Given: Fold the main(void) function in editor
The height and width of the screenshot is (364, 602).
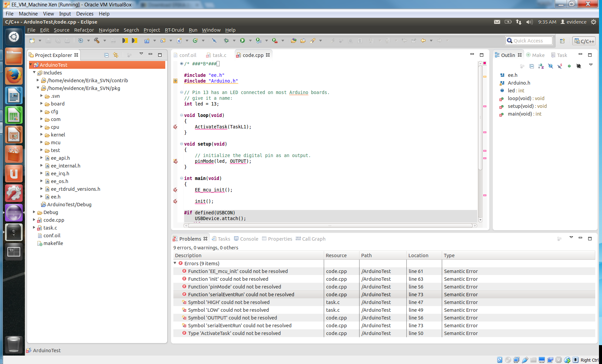Looking at the screenshot, I should coord(181,178).
